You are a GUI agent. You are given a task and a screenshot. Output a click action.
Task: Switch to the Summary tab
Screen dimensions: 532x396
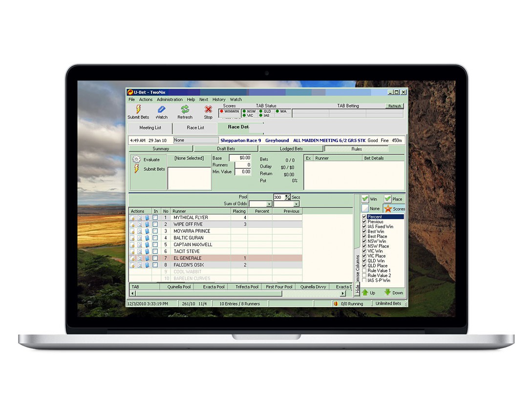pos(161,148)
